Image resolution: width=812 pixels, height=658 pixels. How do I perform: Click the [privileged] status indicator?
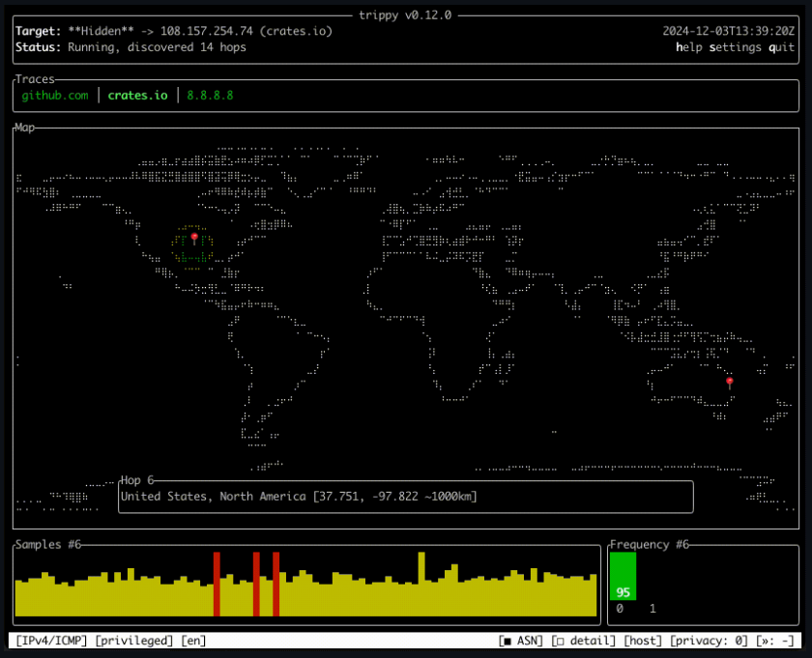tap(134, 641)
